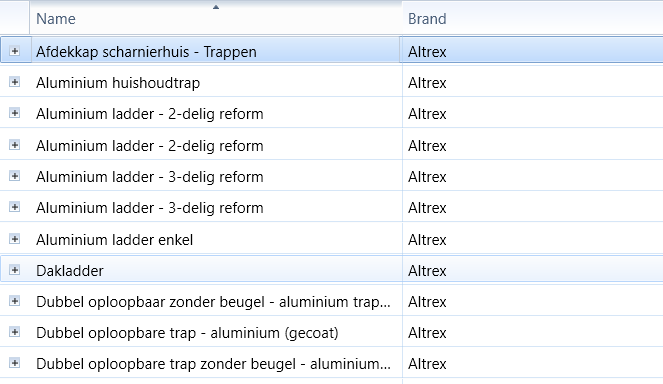Click the sort arrow above Name column
Image resolution: width=663 pixels, height=384 pixels.
pos(216,7)
